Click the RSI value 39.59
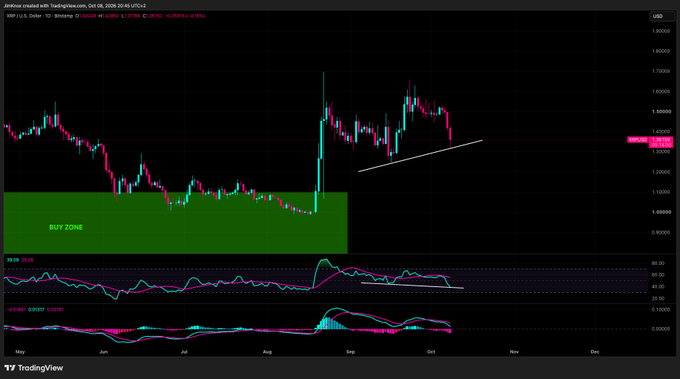Viewport: 680px width, 379px height. (13, 260)
